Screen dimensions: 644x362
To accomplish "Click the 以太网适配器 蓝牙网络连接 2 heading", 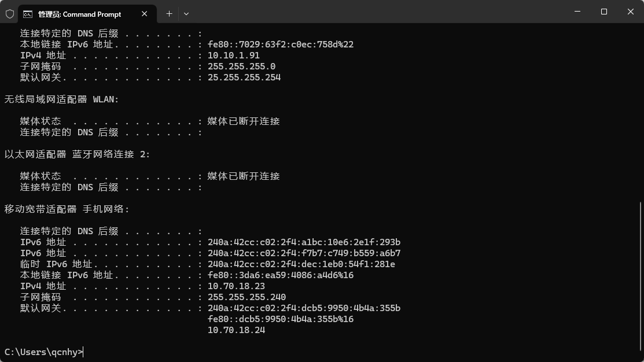I will tap(78, 154).
